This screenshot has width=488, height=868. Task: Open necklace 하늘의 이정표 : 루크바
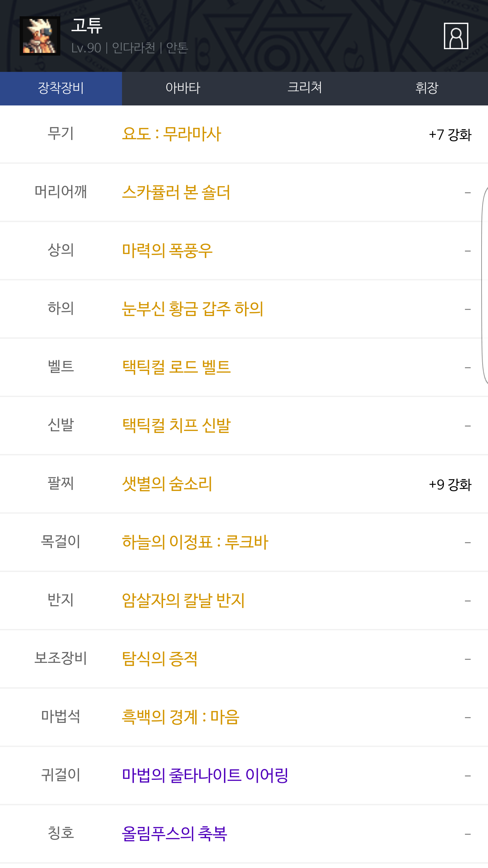[195, 542]
